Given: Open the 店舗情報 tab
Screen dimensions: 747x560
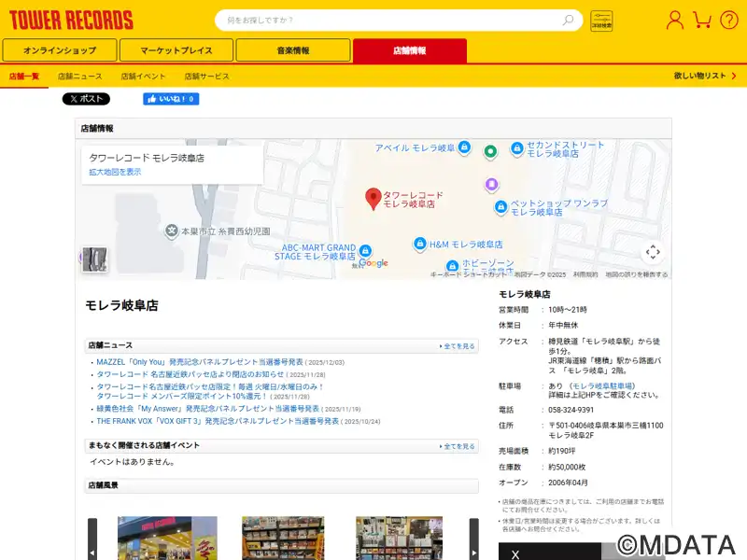Looking at the screenshot, I should pyautogui.click(x=410, y=50).
